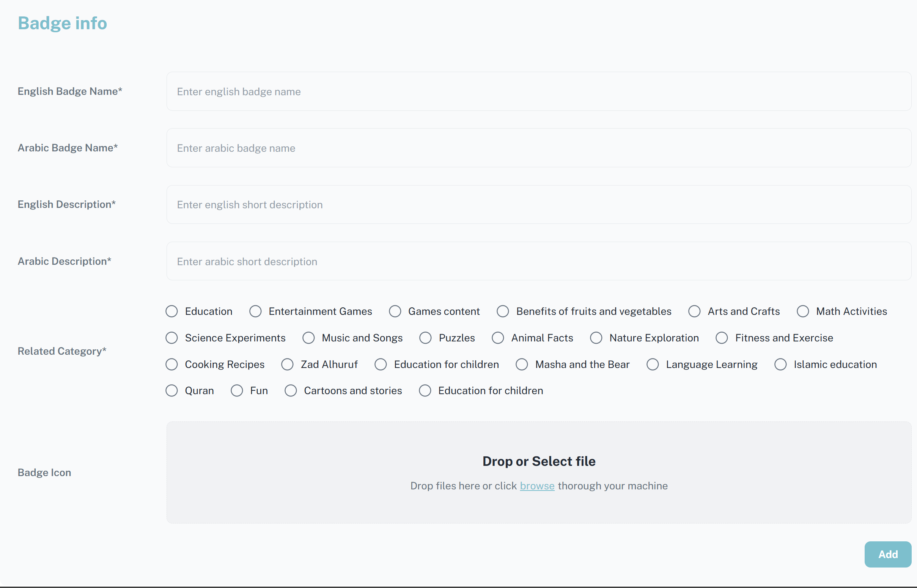Screen dimensions: 917x588
Task: Select the Math Activities category
Action: point(803,311)
